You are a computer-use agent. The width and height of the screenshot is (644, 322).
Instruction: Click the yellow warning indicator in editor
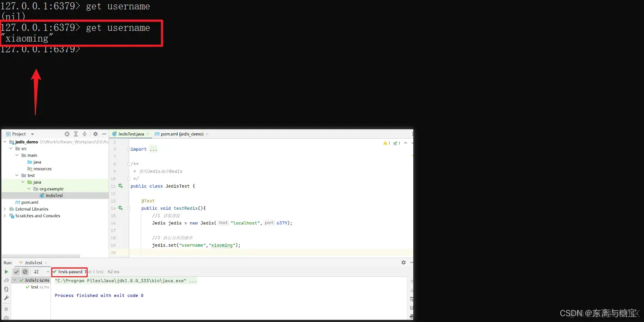click(x=387, y=143)
